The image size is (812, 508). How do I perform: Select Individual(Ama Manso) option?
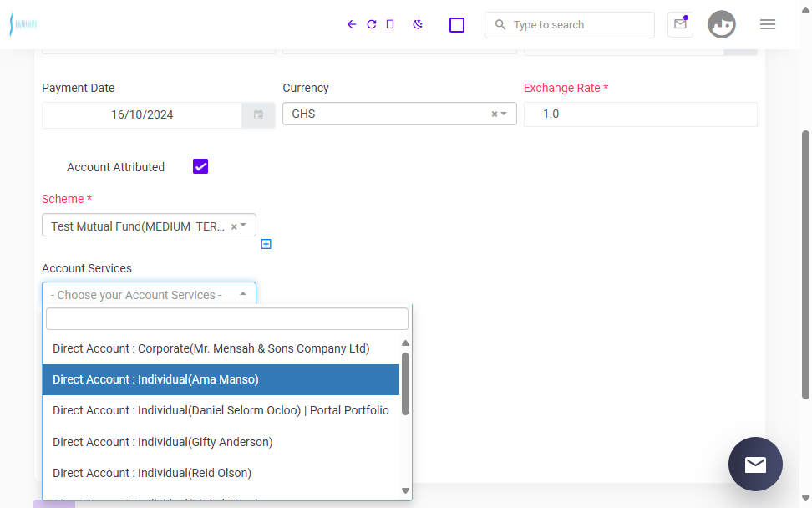point(221,379)
